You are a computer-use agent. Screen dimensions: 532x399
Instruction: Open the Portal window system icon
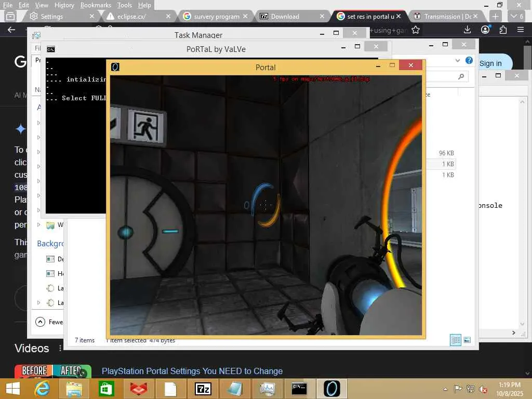point(115,67)
